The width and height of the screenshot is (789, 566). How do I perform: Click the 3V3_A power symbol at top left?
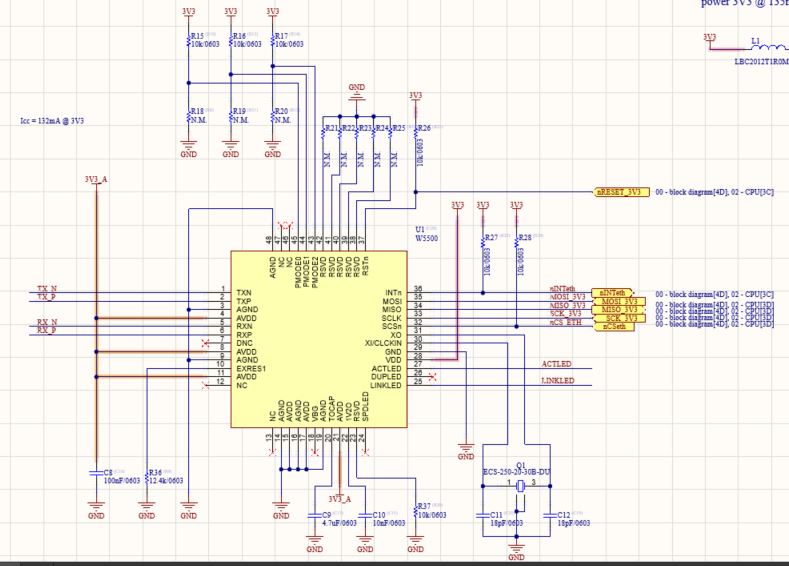tap(96, 180)
